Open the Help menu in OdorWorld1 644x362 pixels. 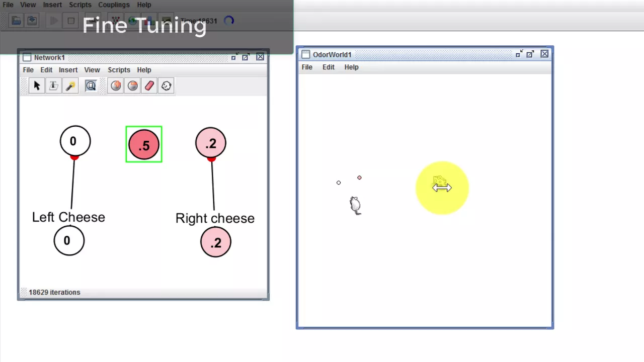(x=351, y=67)
